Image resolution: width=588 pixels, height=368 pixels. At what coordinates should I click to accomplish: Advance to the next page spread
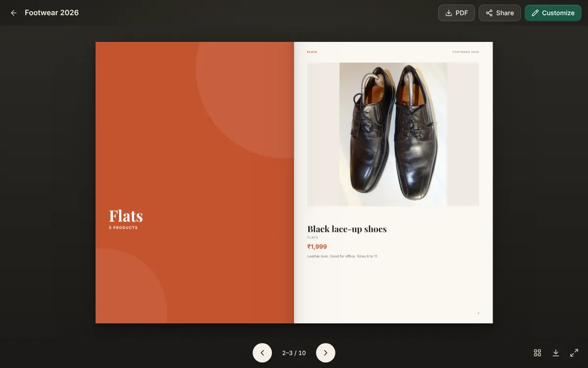325,353
